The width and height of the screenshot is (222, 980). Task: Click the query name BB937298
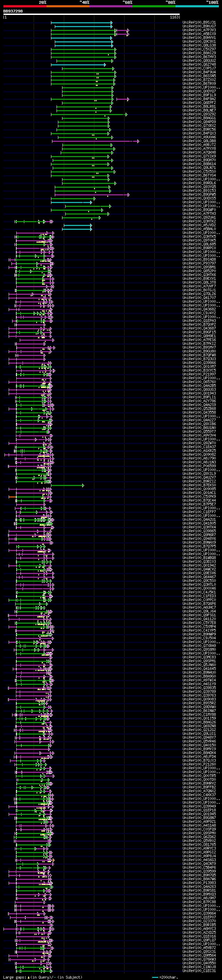coord(13,11)
